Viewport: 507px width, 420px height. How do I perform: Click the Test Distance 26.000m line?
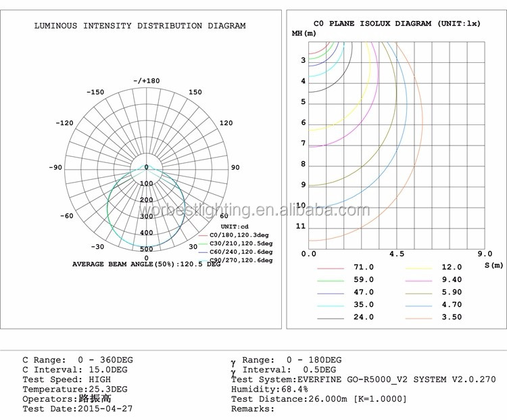coord(319,399)
